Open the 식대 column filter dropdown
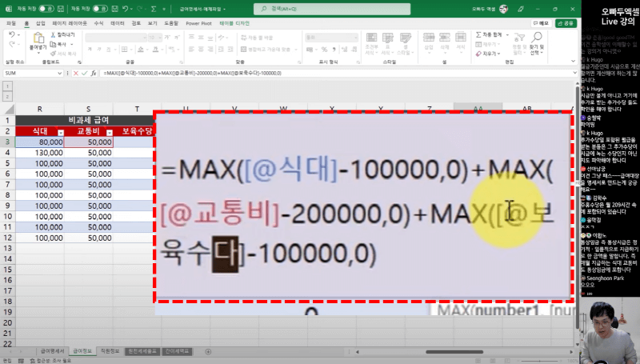Image resolution: width=640 pixels, height=364 pixels. coord(59,130)
